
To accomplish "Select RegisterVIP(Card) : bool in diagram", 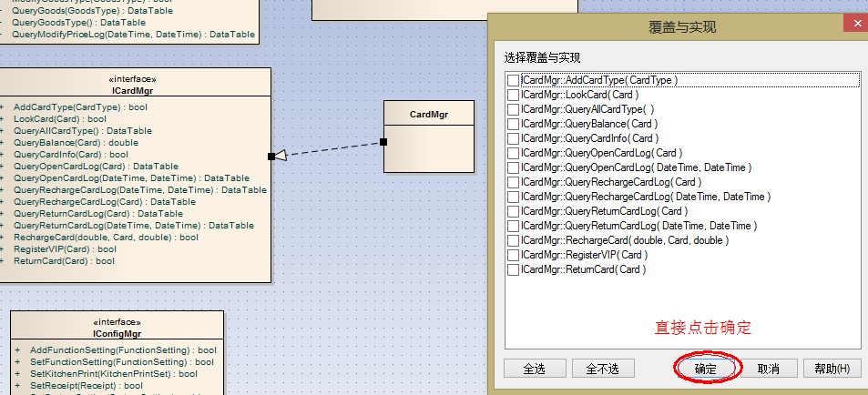I will tap(65, 249).
